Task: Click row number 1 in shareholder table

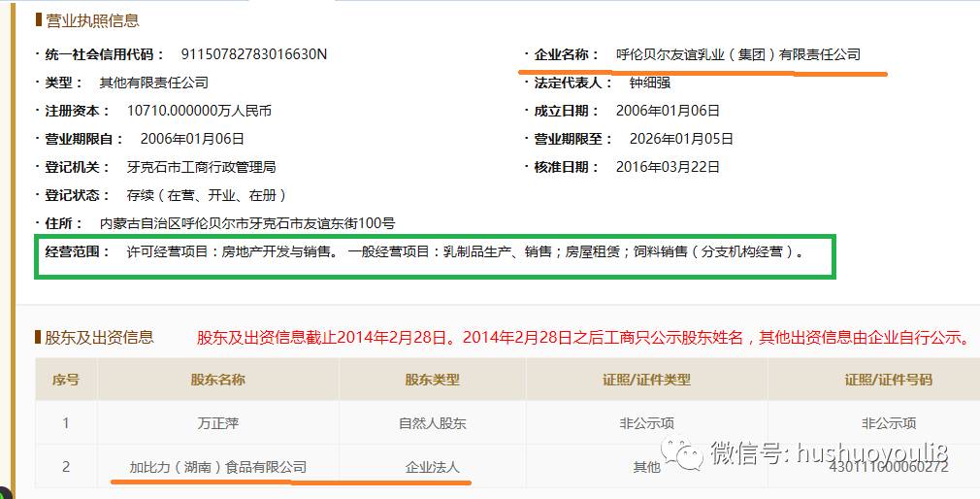Action: (66, 423)
